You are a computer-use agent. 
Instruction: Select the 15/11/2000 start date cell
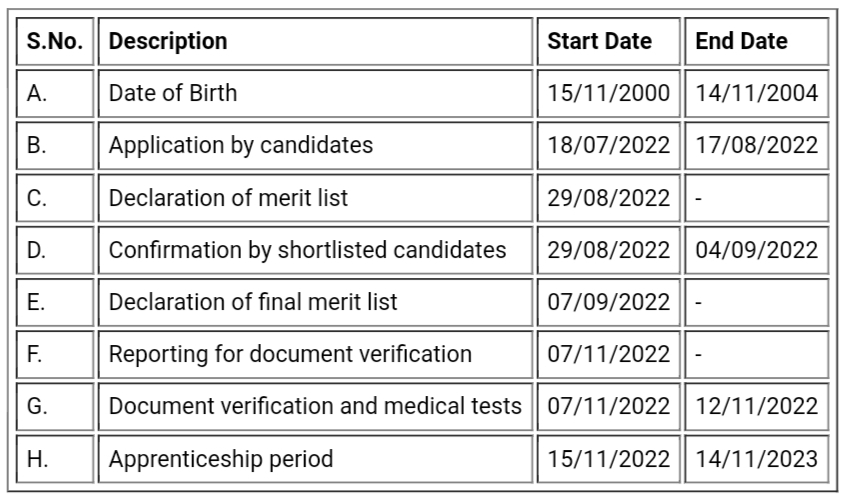(608, 93)
